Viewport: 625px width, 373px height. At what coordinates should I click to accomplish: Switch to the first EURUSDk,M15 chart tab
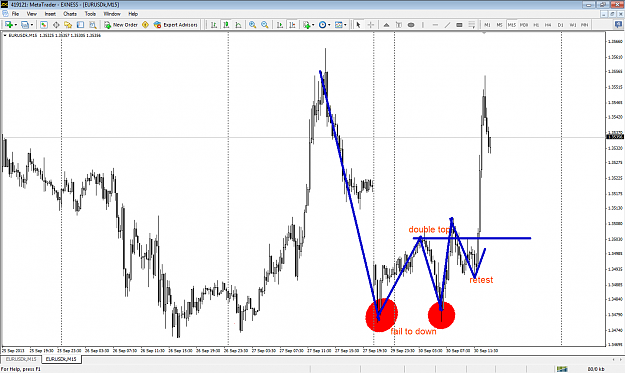(21, 359)
